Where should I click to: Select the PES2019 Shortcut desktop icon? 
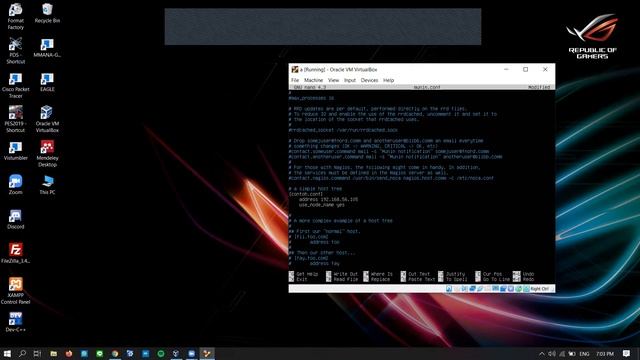16,119
